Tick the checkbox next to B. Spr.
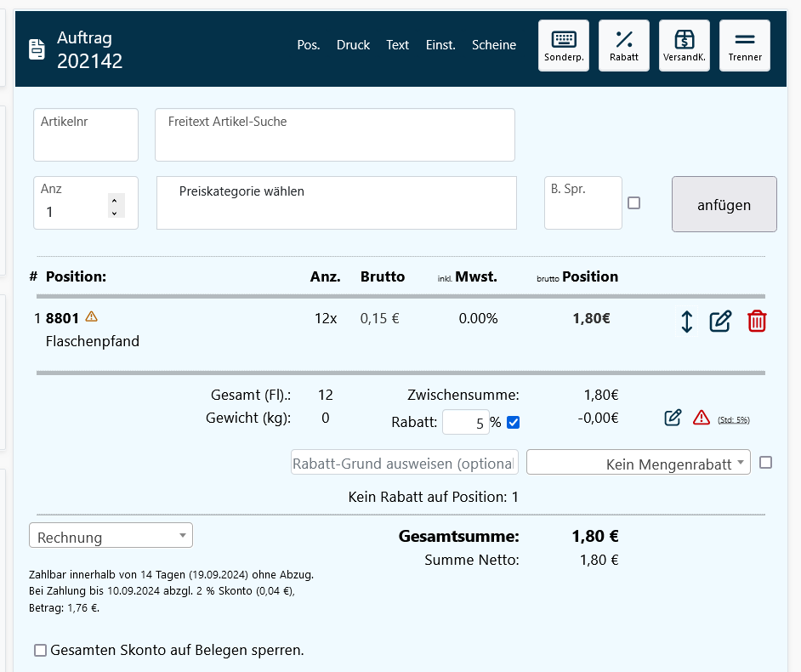This screenshot has width=801, height=672. coord(633,203)
